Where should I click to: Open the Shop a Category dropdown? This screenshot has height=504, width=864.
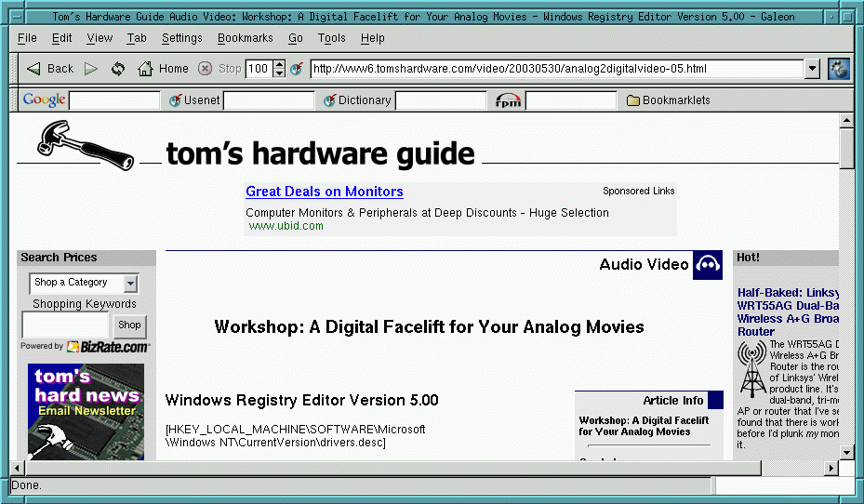click(x=84, y=283)
